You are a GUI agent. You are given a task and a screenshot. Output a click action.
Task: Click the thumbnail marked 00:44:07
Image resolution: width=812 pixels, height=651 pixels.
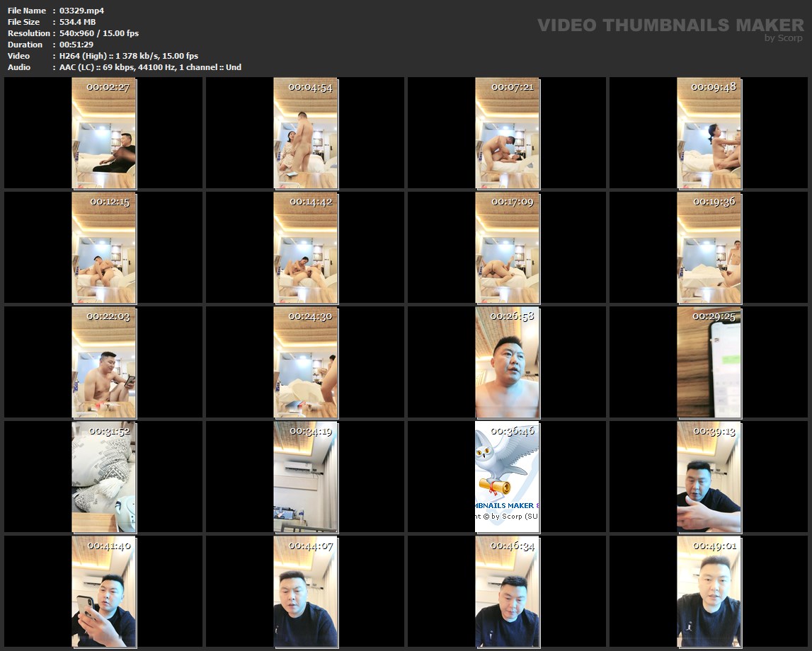coord(306,592)
